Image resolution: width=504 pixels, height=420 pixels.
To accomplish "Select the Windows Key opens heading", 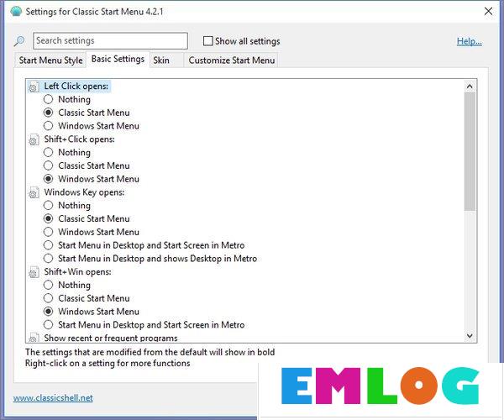I will 84,192.
